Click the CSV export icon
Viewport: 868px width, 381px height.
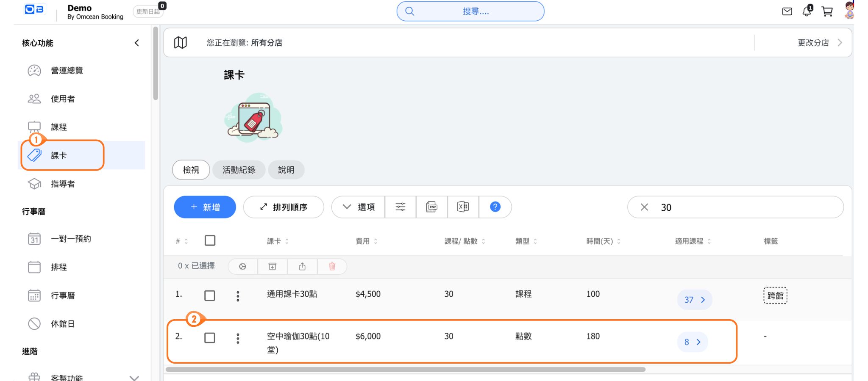click(x=431, y=207)
